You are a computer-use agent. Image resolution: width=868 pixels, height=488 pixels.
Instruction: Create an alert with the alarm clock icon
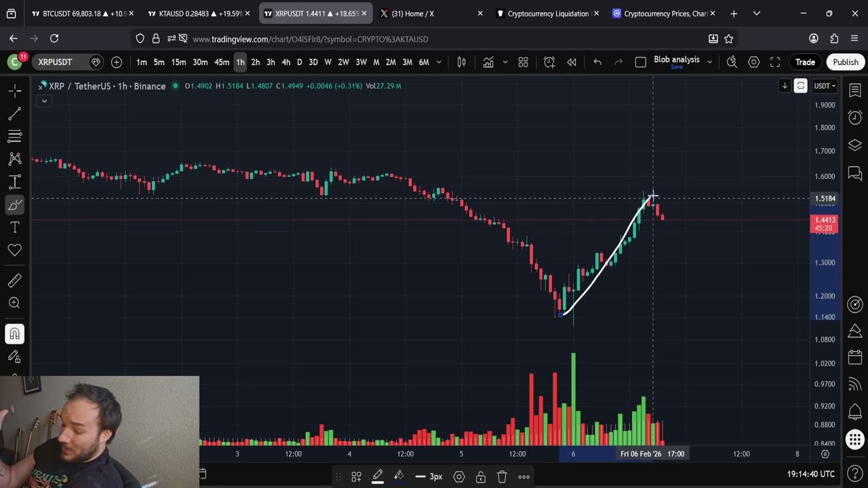click(x=549, y=62)
